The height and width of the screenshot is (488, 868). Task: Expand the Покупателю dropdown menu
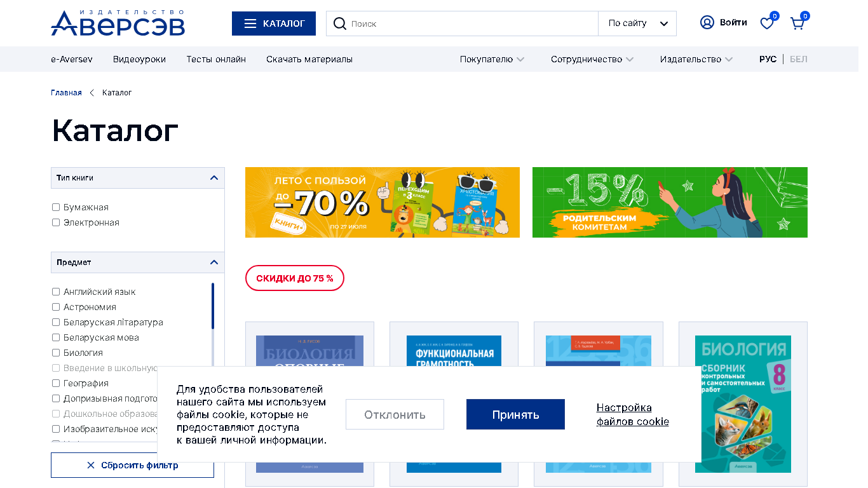(x=492, y=59)
